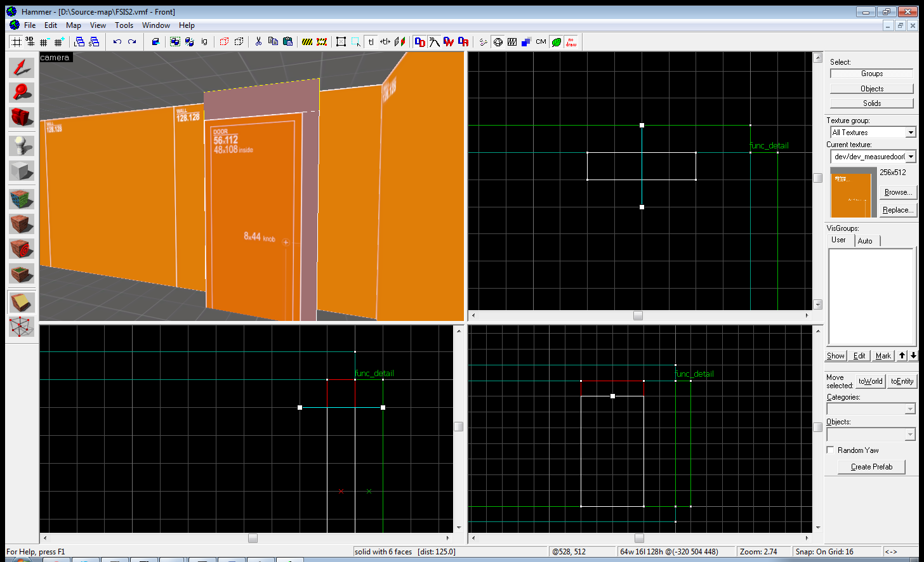Select the Apply Decals tool

(x=22, y=249)
